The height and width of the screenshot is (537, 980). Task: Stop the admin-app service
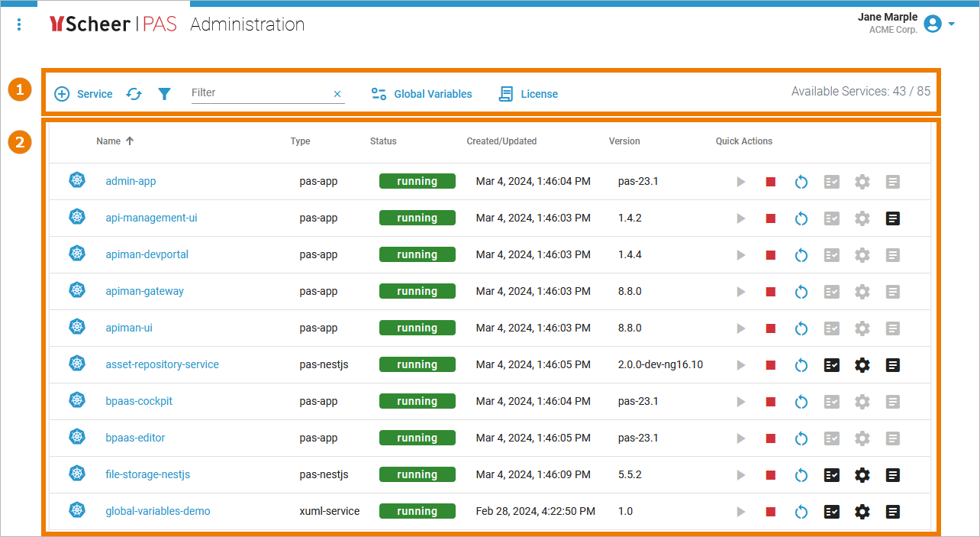(x=770, y=181)
